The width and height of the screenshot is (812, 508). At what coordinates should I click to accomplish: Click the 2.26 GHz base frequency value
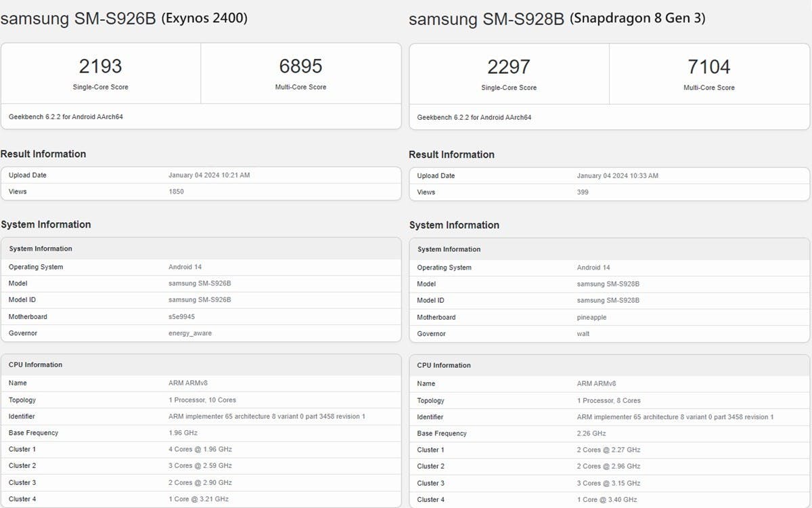click(x=591, y=433)
